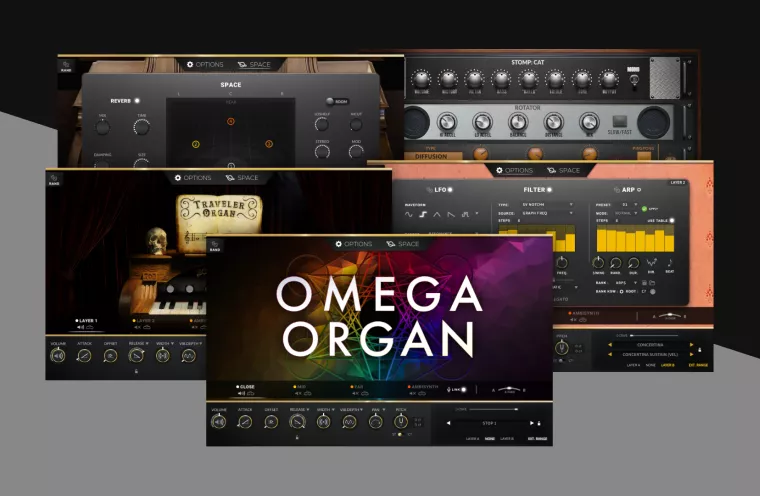
Task: Click the ARP beat note icon
Action: (x=669, y=263)
